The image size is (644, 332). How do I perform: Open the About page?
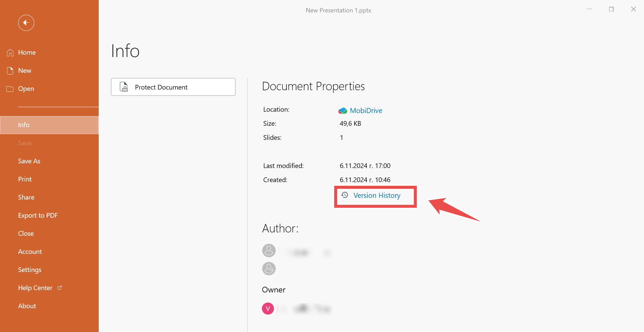pos(27,306)
